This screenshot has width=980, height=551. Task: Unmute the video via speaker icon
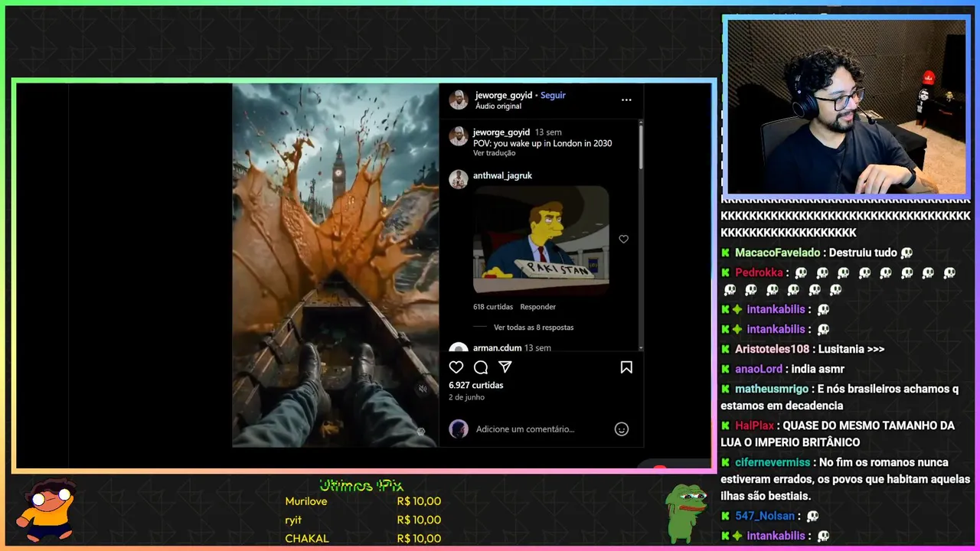pyautogui.click(x=423, y=389)
